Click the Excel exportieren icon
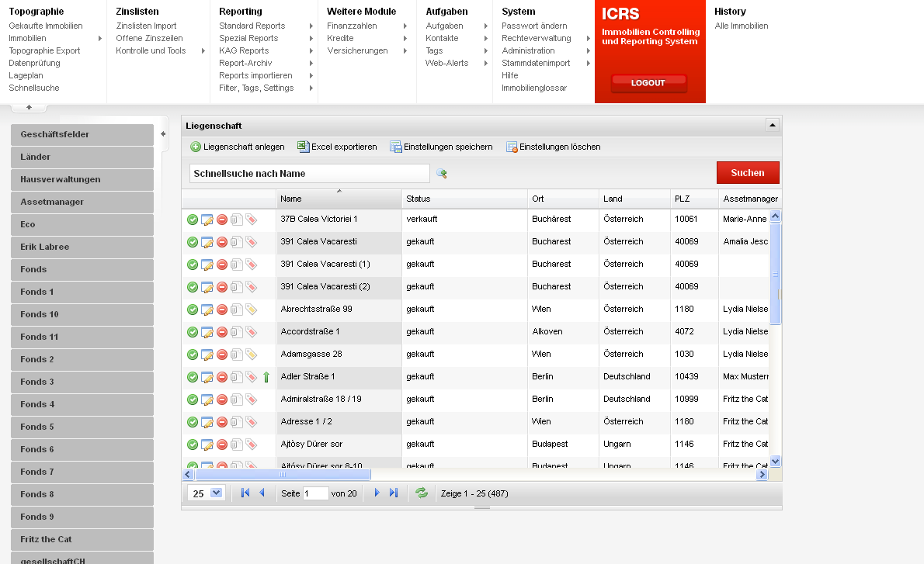Image resolution: width=924 pixels, height=564 pixels. pyautogui.click(x=304, y=147)
